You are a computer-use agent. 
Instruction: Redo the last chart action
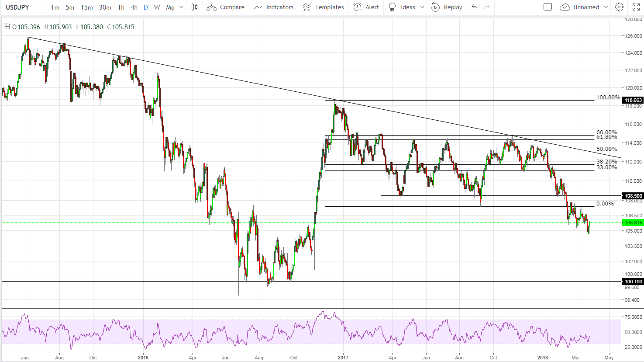pyautogui.click(x=487, y=7)
